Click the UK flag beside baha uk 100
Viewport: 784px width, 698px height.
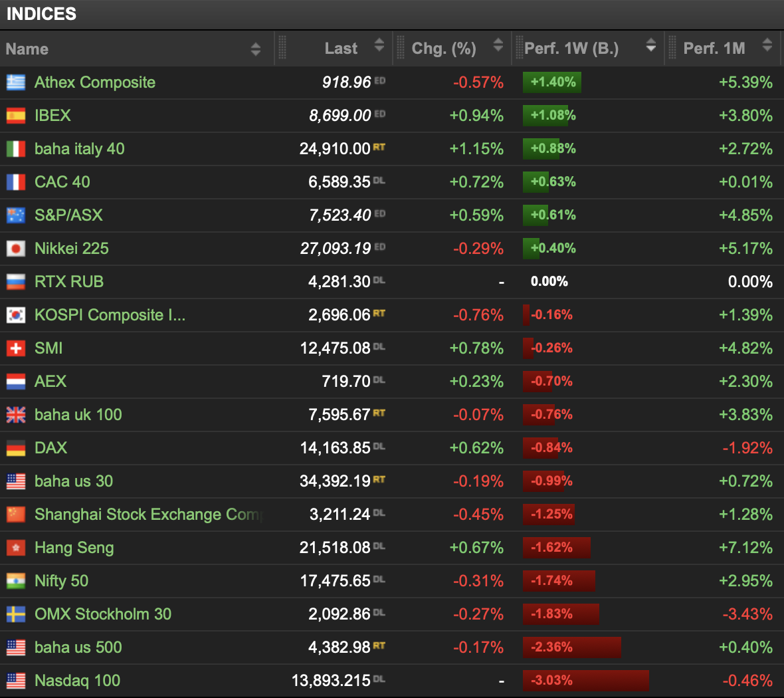coord(16,415)
